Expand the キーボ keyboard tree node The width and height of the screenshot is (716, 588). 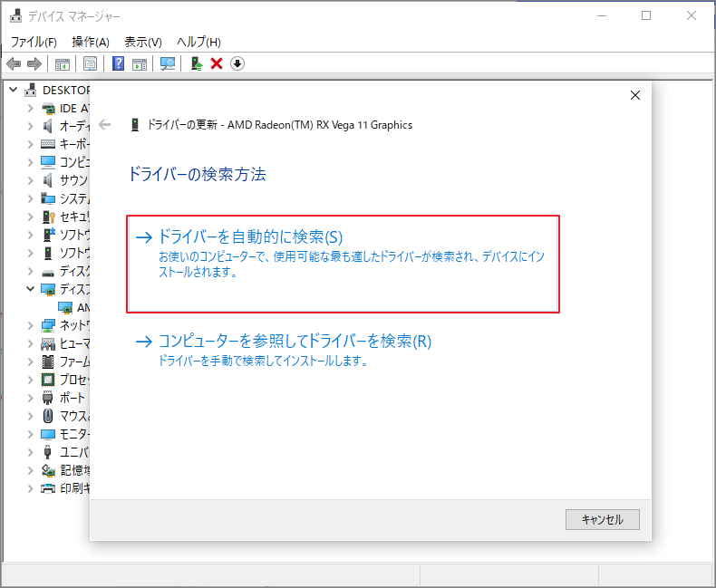(31, 144)
